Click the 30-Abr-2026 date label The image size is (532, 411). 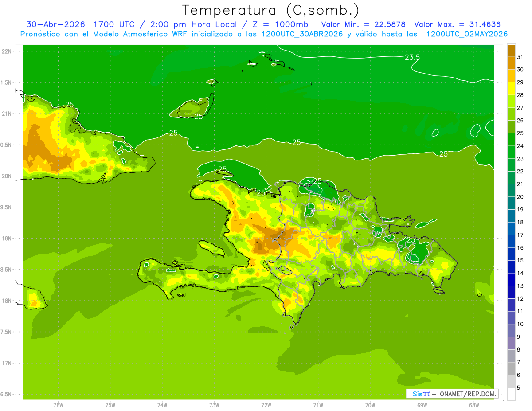coord(55,24)
